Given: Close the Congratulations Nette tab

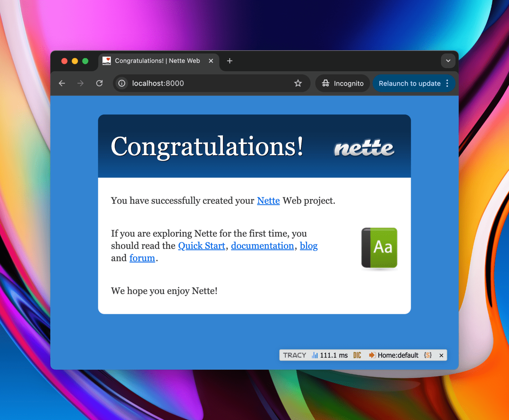Looking at the screenshot, I should (x=211, y=61).
